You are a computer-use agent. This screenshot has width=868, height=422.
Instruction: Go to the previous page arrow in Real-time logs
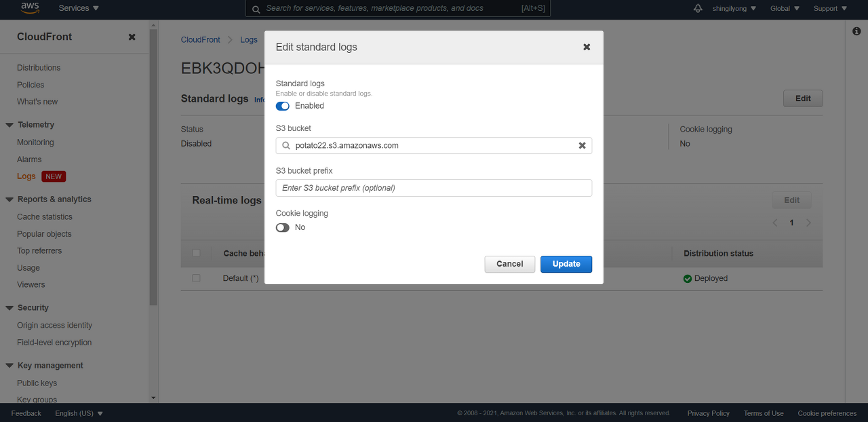775,223
